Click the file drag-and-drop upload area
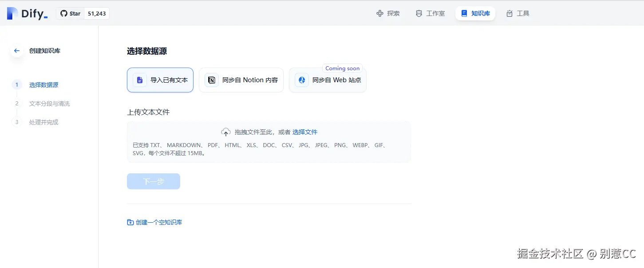This screenshot has height=268, width=644. click(269, 142)
